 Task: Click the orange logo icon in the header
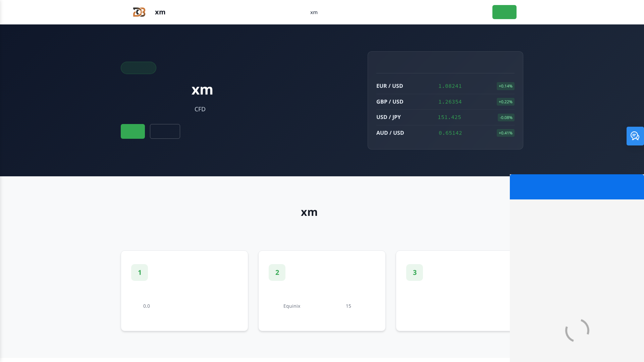tap(139, 12)
